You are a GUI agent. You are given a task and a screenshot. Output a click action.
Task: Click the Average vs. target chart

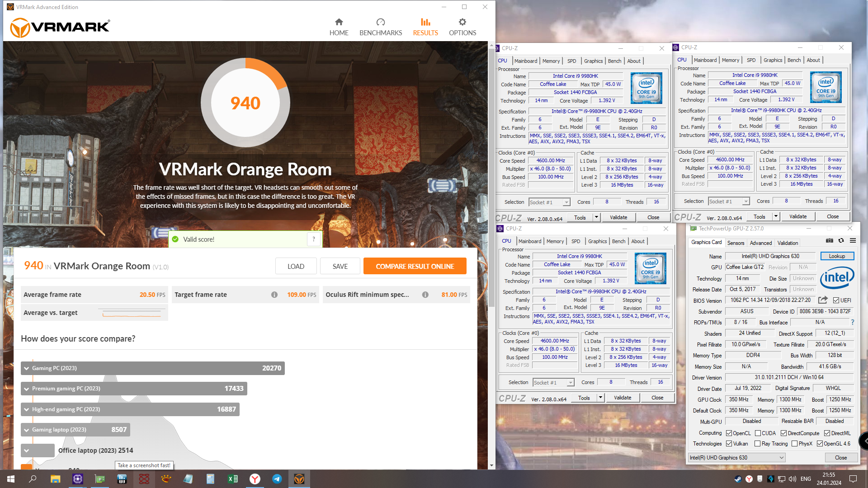[132, 313]
